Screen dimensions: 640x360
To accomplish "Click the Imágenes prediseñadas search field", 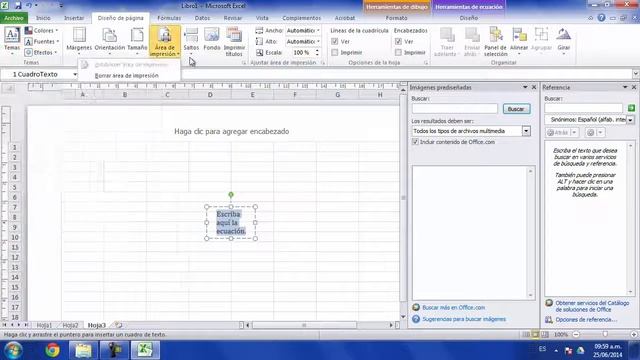I will 454,109.
